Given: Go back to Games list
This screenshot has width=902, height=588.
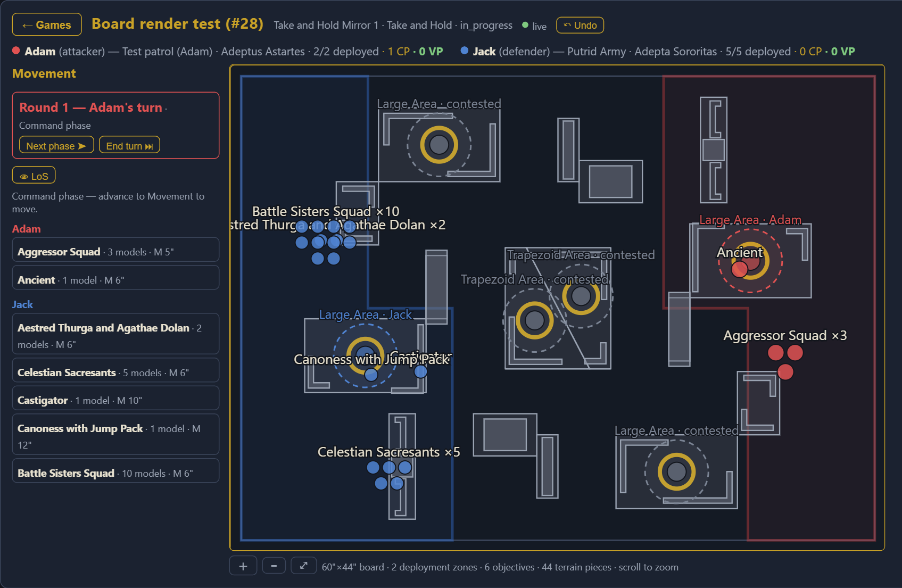Looking at the screenshot, I should click(47, 24).
